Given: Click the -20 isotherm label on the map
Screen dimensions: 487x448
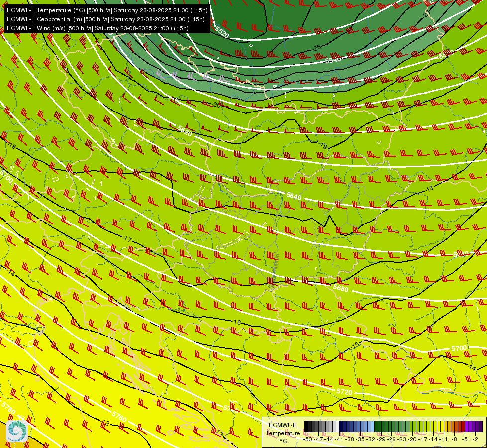Looking at the screenshot, I should click(216, 105).
